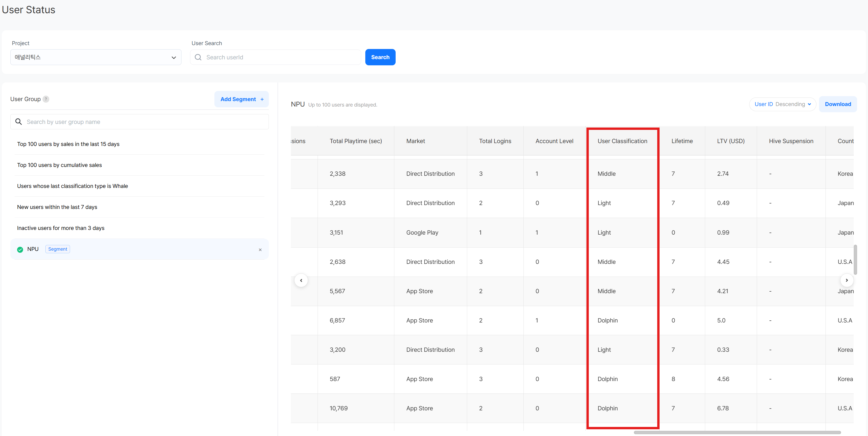Click the LTV (USD) column header

tap(731, 141)
